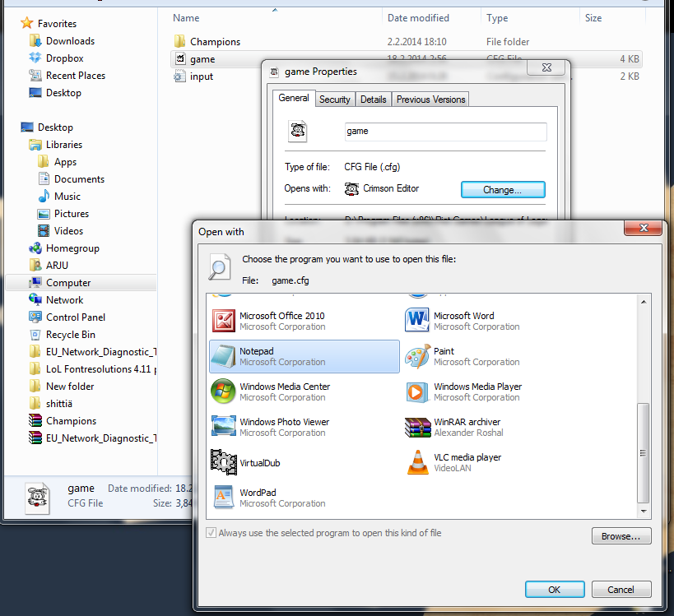
Task: Open Dropbox in Favorites sidebar
Action: pos(64,58)
